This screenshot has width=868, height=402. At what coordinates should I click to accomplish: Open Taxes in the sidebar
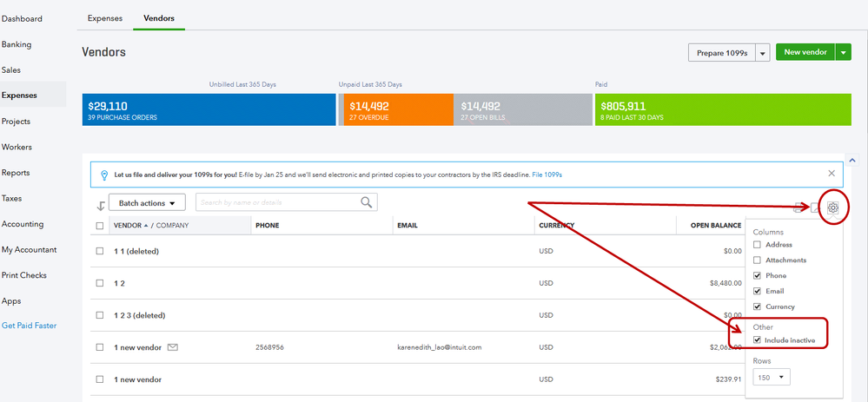[x=11, y=198]
